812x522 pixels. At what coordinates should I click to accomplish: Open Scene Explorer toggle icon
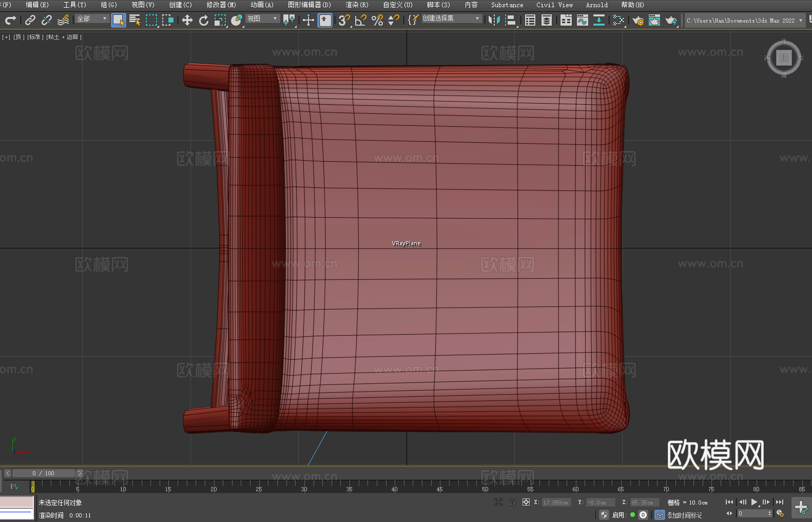click(x=530, y=20)
